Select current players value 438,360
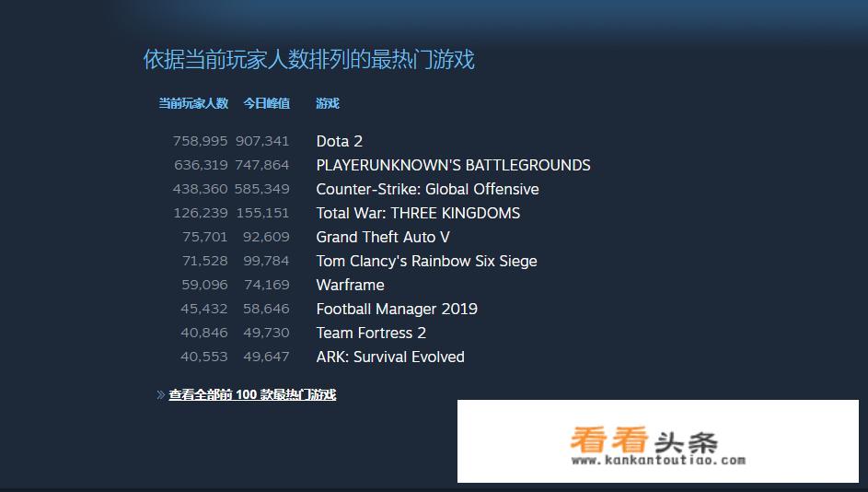The height and width of the screenshot is (492, 868). point(200,189)
